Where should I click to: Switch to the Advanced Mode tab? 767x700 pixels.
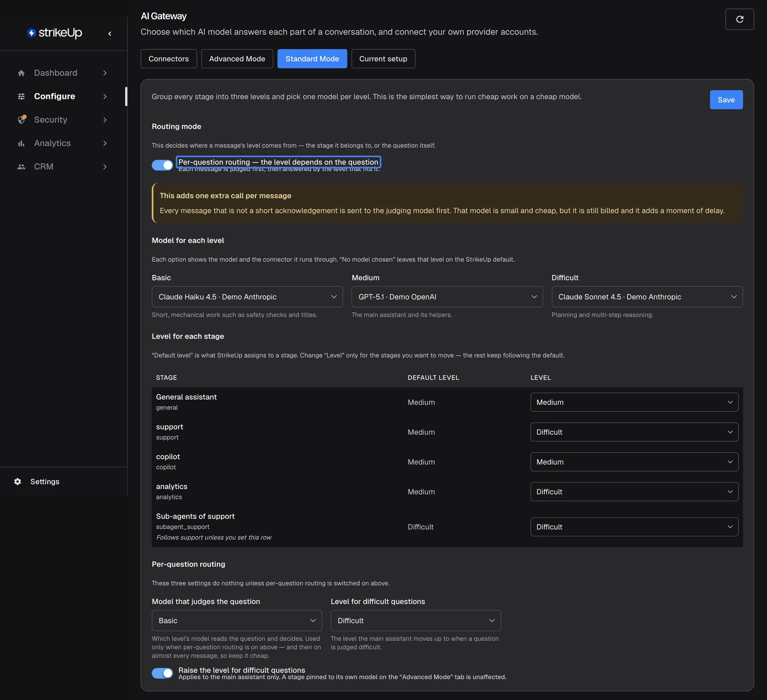click(237, 59)
